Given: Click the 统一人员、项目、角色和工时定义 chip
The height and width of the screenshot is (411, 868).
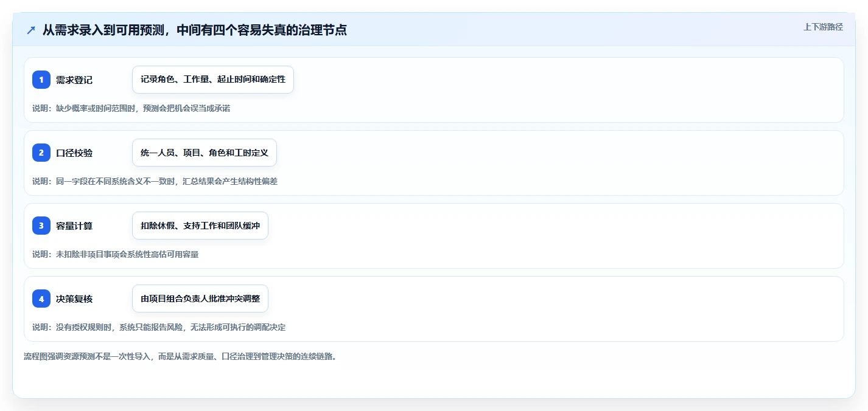Looking at the screenshot, I should click(x=205, y=153).
